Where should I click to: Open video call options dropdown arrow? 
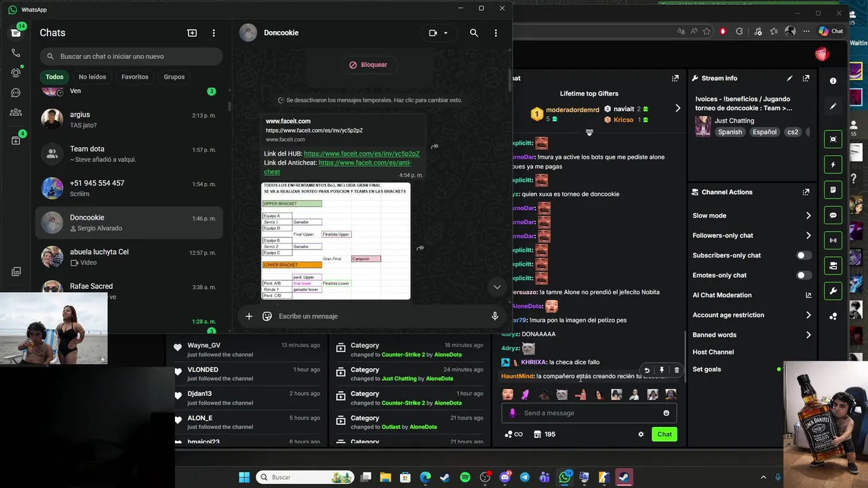[446, 33]
